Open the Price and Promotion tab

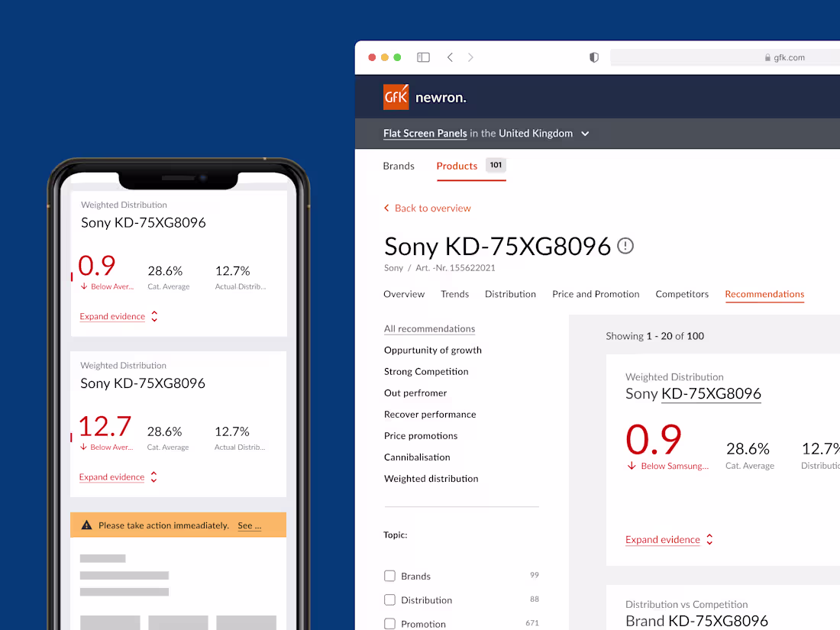pyautogui.click(x=596, y=294)
